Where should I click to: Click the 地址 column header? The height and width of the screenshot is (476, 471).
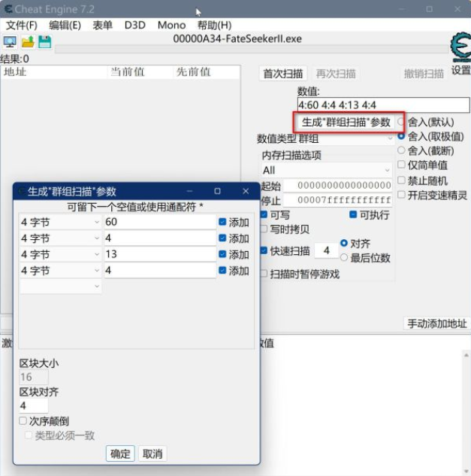(54, 72)
